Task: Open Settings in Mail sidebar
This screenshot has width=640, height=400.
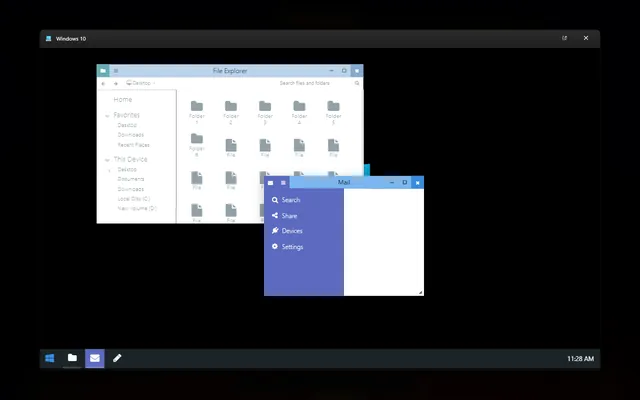Action: pos(287,247)
